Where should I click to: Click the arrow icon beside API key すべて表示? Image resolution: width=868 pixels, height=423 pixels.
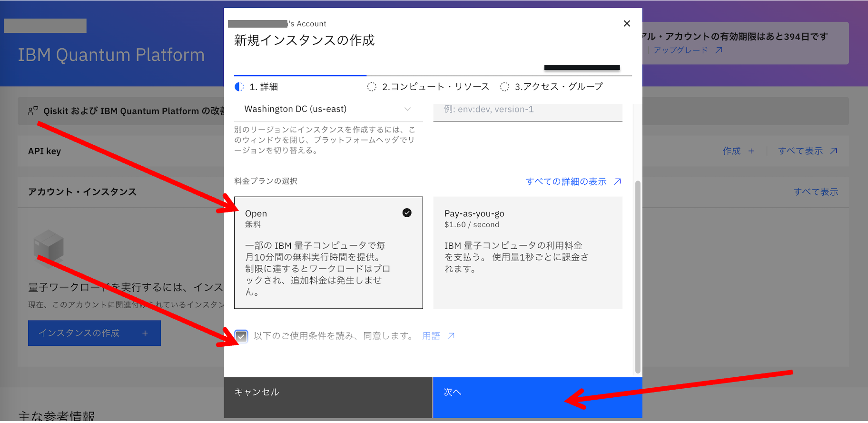[834, 151]
